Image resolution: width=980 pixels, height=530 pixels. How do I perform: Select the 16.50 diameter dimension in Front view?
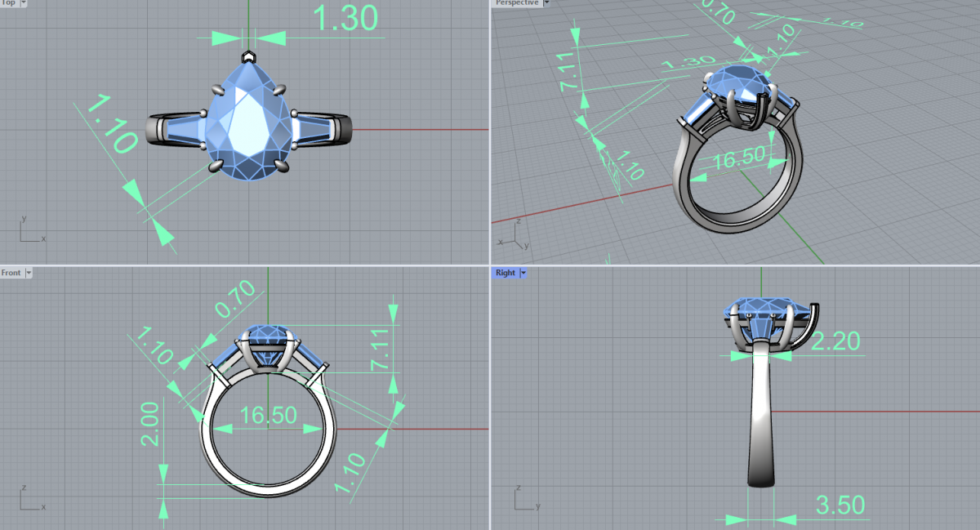(x=268, y=416)
